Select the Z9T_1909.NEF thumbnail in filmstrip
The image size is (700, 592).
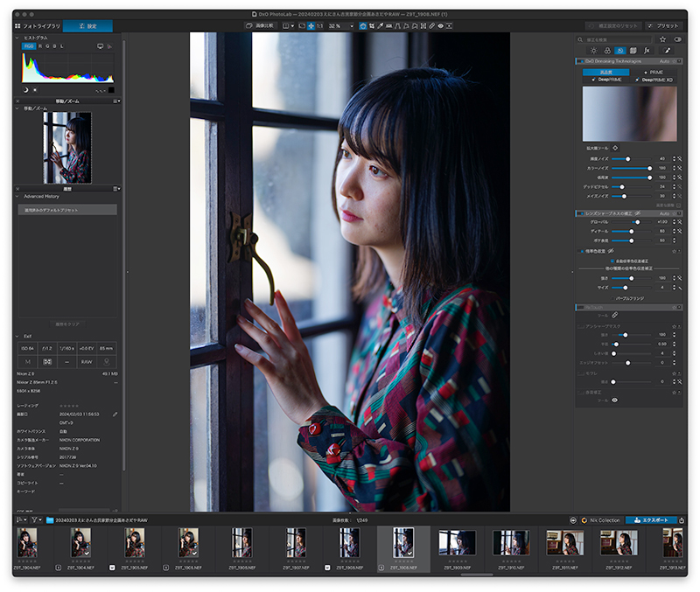point(457,544)
